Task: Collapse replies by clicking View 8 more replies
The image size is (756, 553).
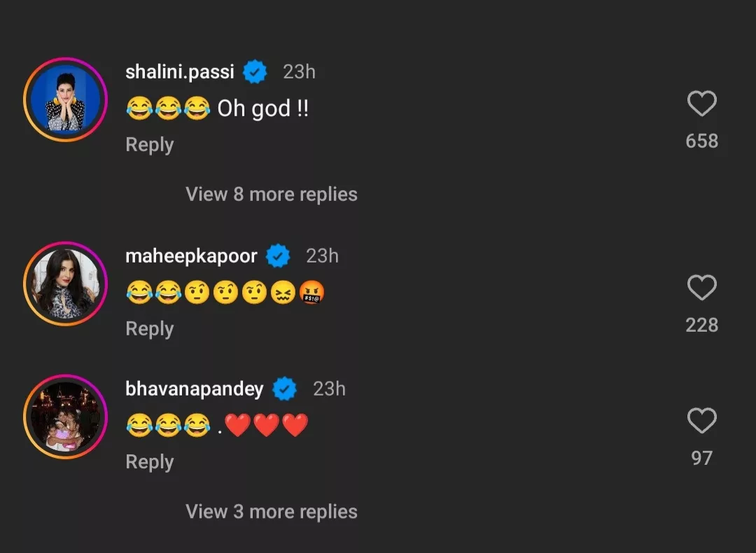Action: (271, 194)
